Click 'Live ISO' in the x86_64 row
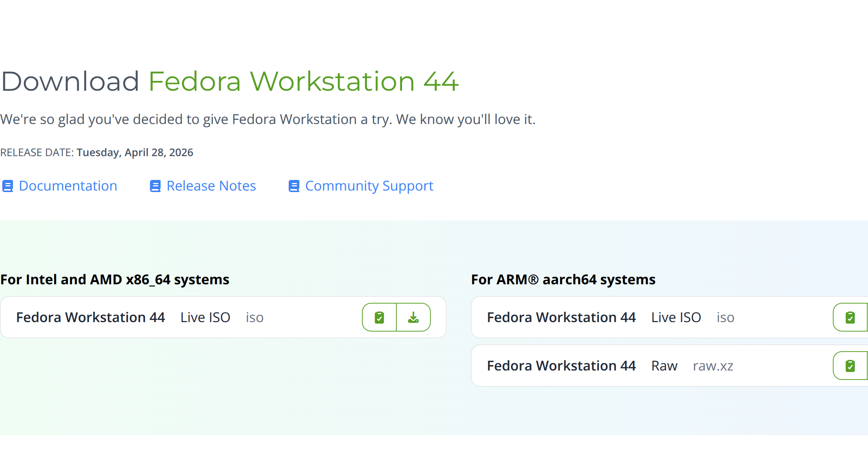868x465 pixels. (205, 318)
